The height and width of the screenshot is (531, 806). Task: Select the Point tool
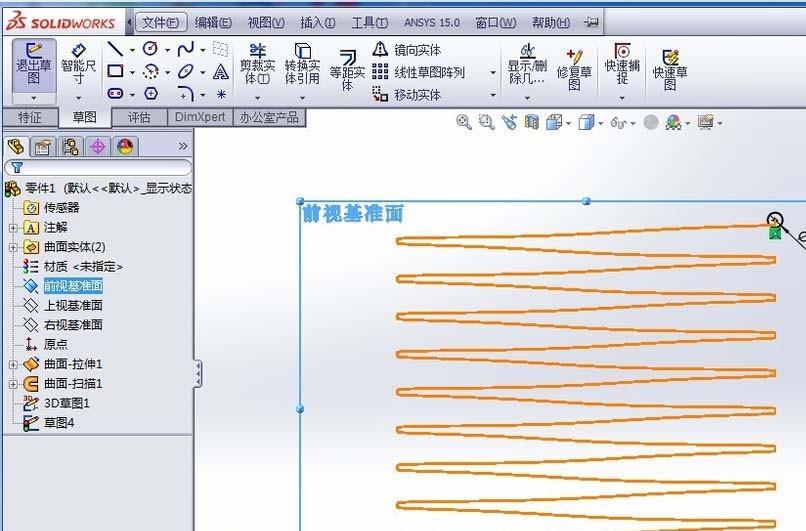(x=221, y=94)
